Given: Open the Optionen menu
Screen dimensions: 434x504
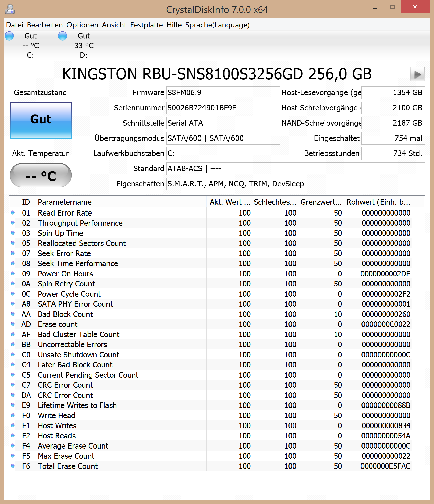Looking at the screenshot, I should pos(82,25).
